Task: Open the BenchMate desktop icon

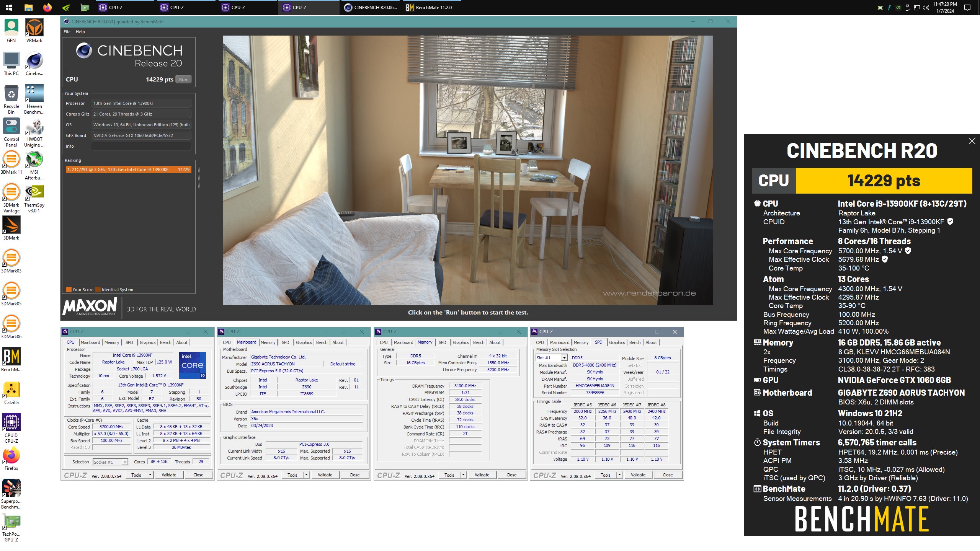Action: (11, 360)
